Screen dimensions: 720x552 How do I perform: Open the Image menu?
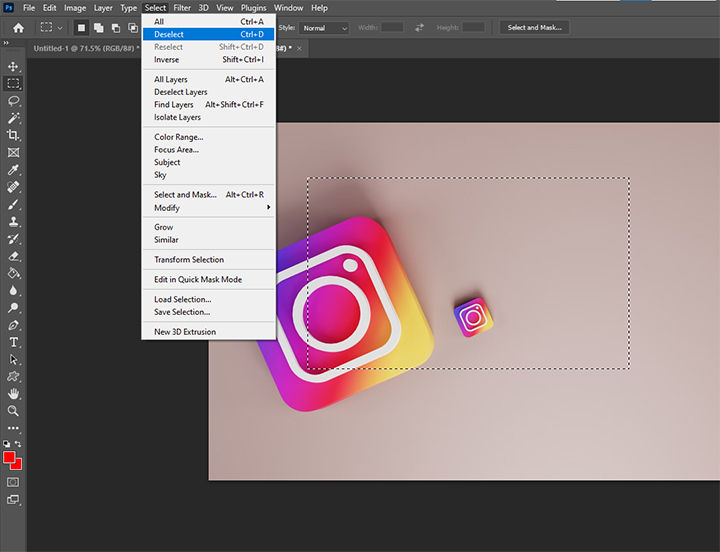point(75,8)
